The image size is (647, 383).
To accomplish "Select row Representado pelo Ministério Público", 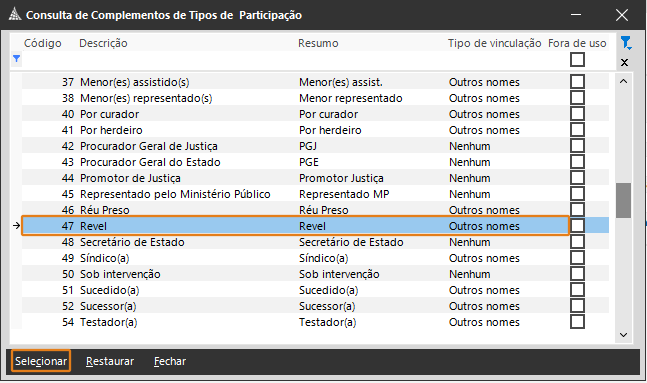I will pyautogui.click(x=316, y=194).
